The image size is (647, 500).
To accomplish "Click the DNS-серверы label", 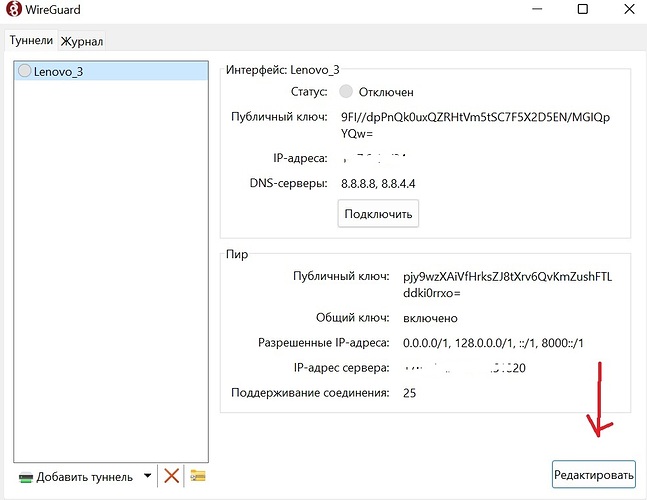I will pyautogui.click(x=288, y=183).
